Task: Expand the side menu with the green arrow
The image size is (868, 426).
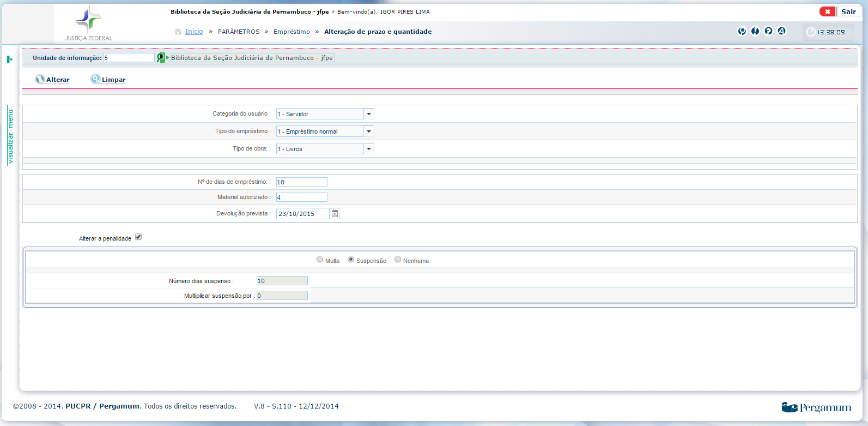Action: [10, 59]
